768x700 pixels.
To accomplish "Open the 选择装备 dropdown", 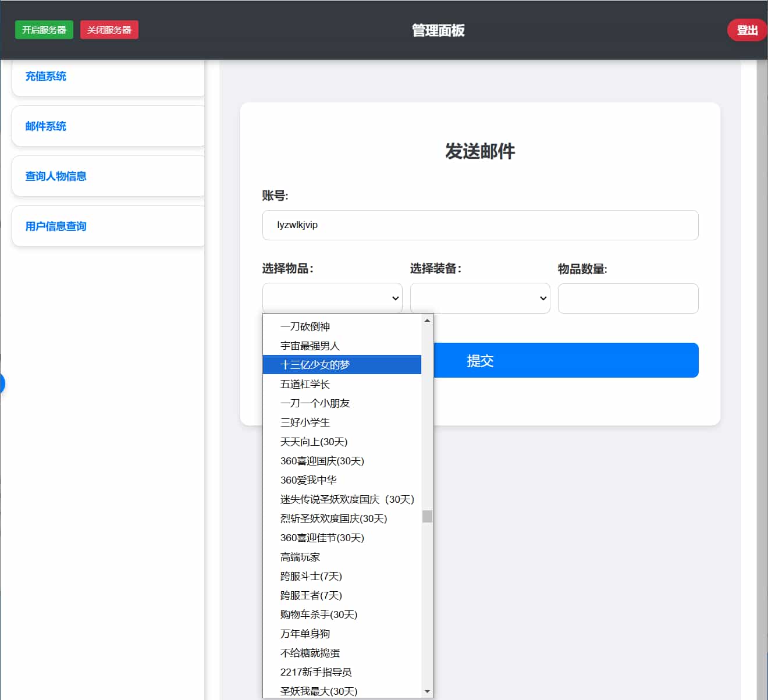I will (479, 298).
